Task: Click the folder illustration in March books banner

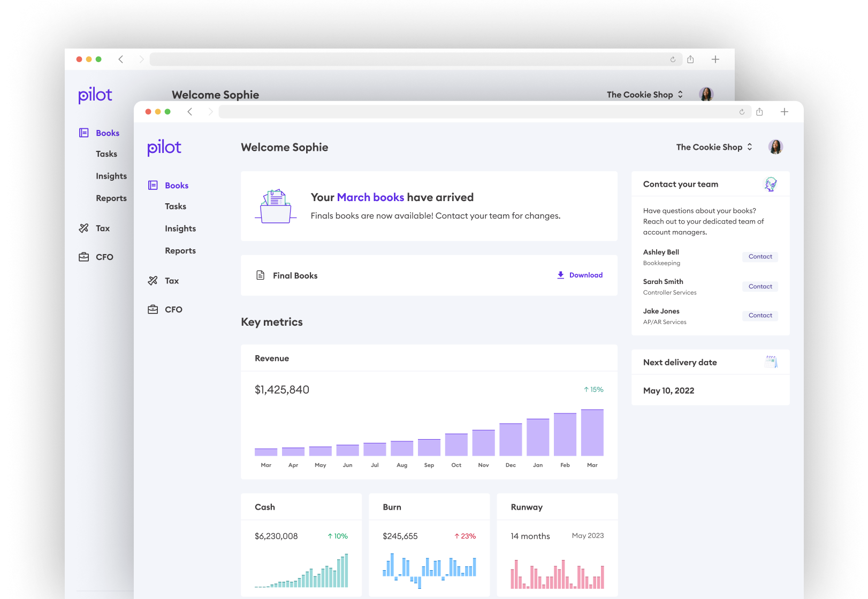Action: click(276, 206)
